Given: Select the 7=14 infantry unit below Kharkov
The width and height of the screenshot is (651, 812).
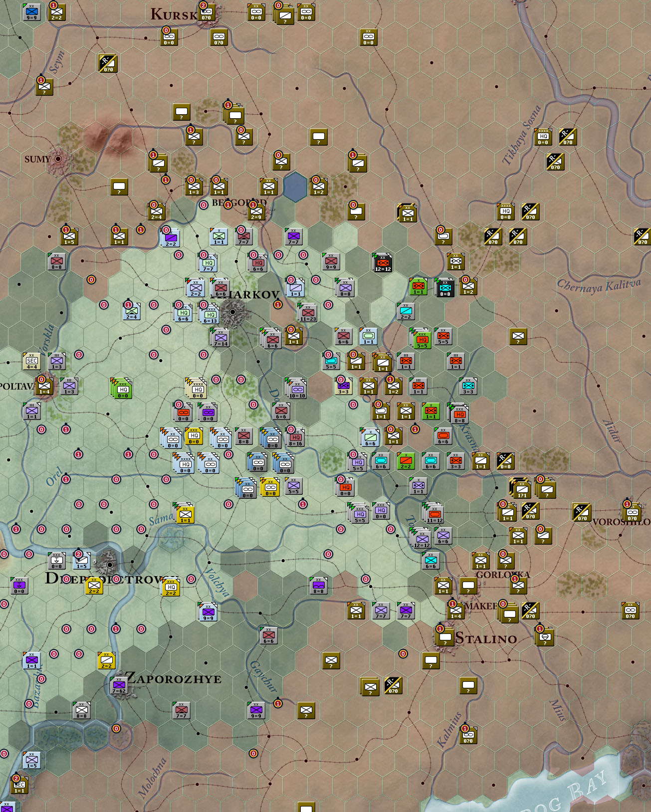Looking at the screenshot, I should coord(220,338).
